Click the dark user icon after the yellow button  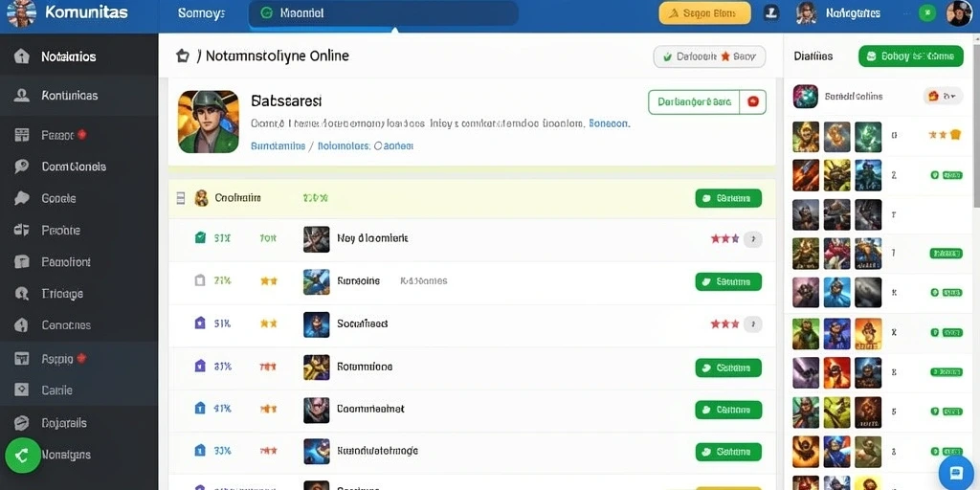[x=771, y=12]
